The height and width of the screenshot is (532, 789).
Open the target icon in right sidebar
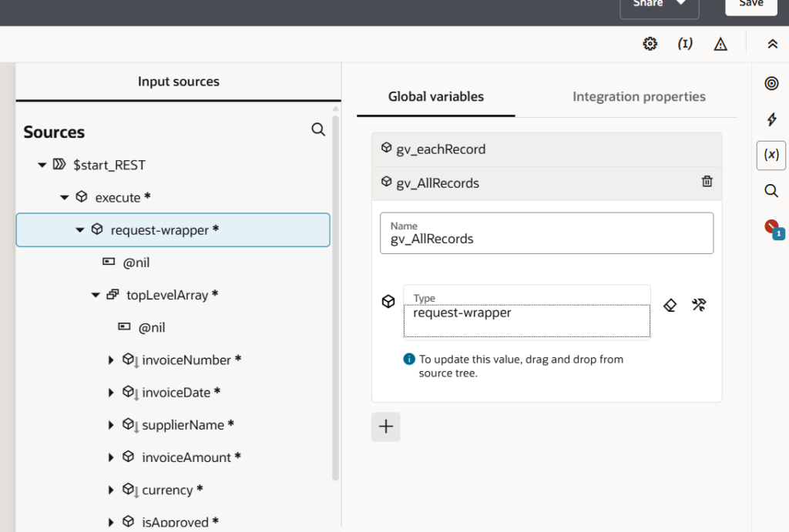pos(771,84)
